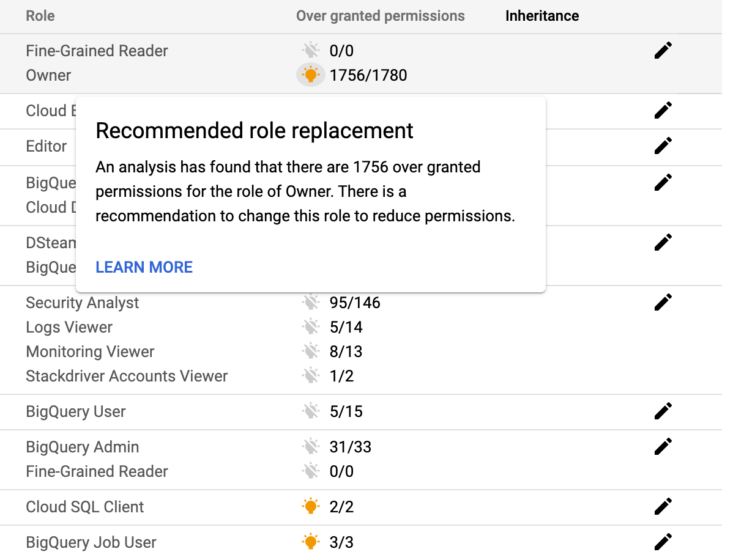
Task: Edit the BigQuery User role with the pencil icon
Action: tap(663, 411)
